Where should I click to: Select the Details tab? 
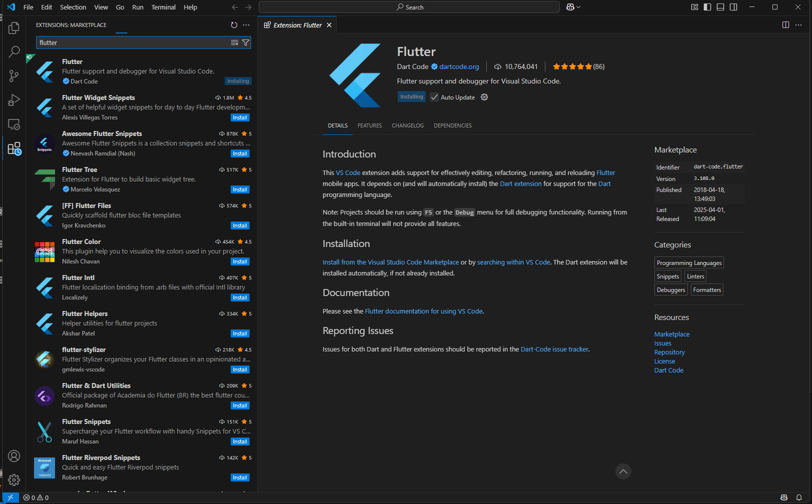pos(338,125)
